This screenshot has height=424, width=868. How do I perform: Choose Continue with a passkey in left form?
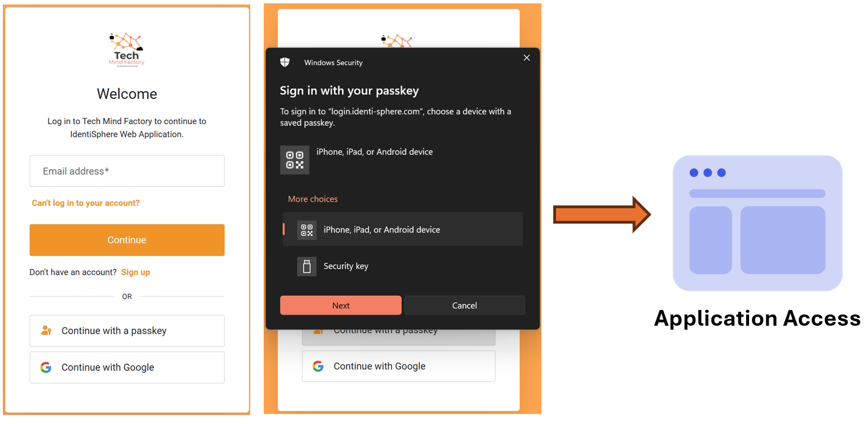click(x=127, y=331)
